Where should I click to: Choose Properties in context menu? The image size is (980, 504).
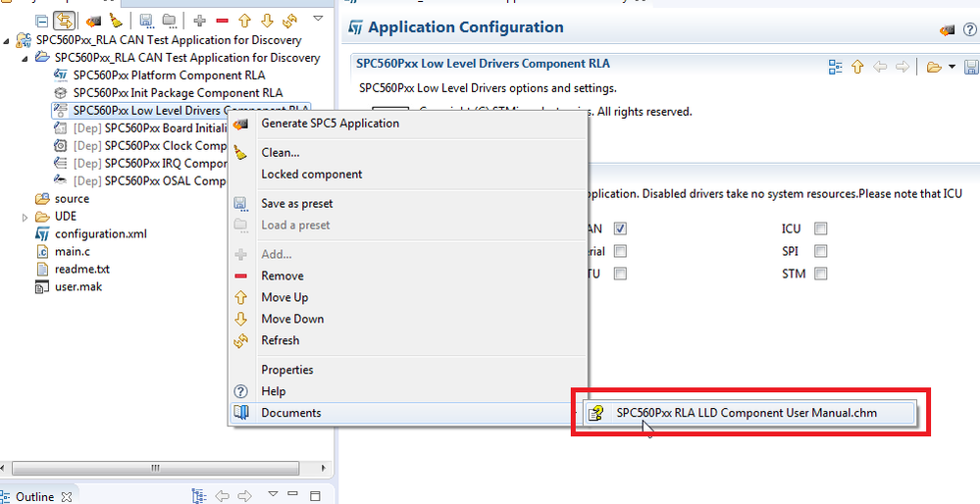[x=408, y=370]
